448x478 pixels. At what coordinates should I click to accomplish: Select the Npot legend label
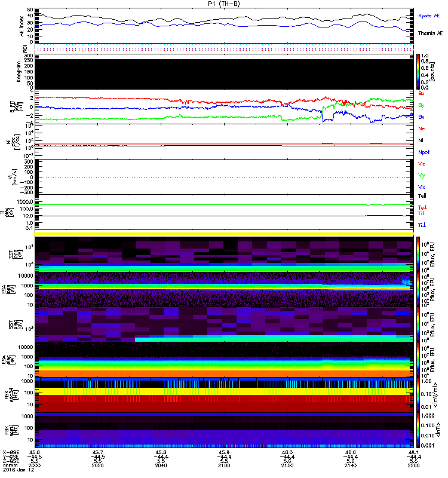pos(424,152)
